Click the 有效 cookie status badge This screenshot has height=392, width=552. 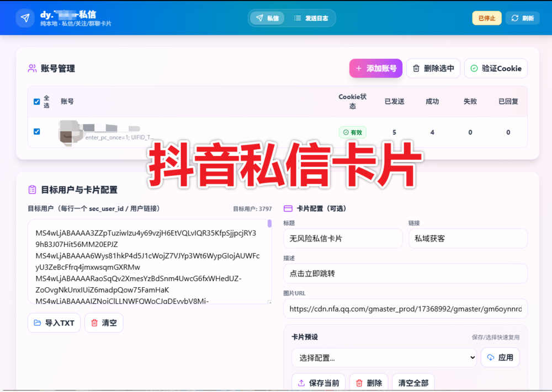pyautogui.click(x=352, y=132)
